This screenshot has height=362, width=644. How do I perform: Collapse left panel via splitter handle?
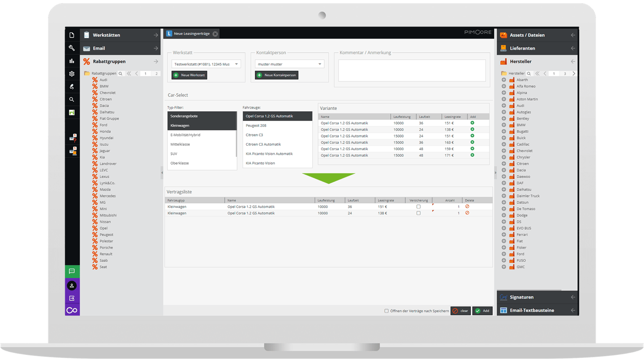pyautogui.click(x=162, y=173)
